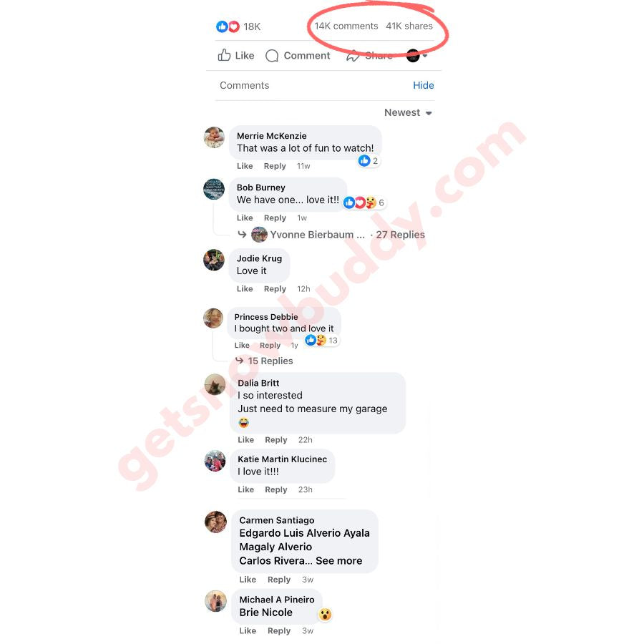The image size is (644, 644).
Task: Click the thumbs-up Like icon under the post
Action: pyautogui.click(x=224, y=55)
